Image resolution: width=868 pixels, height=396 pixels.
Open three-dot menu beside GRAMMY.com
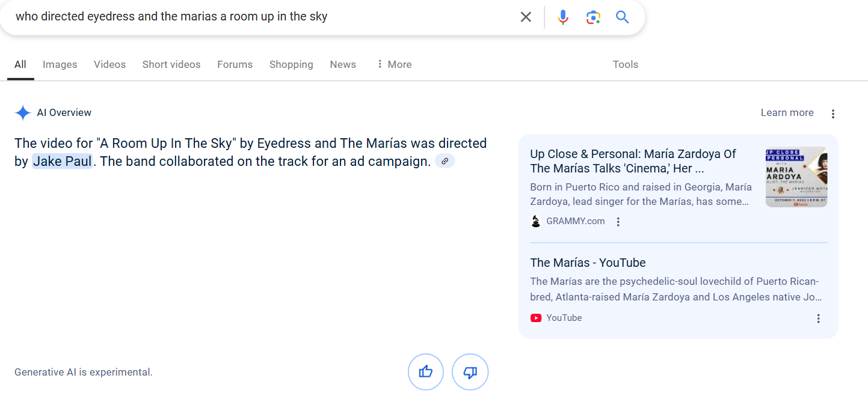(x=618, y=222)
